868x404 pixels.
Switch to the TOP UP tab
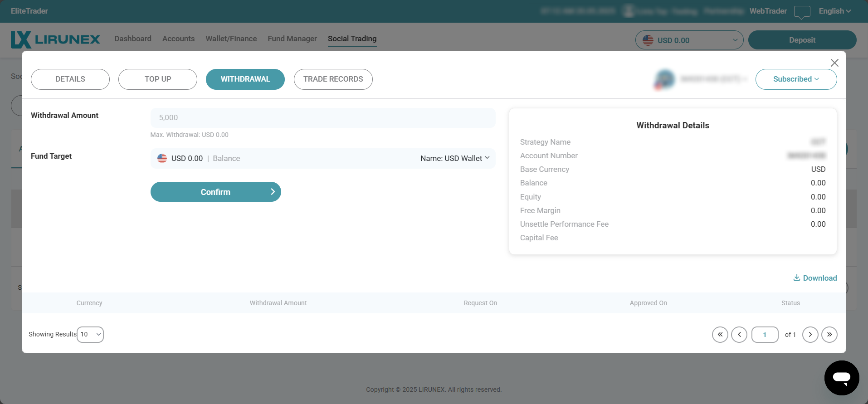click(x=157, y=79)
